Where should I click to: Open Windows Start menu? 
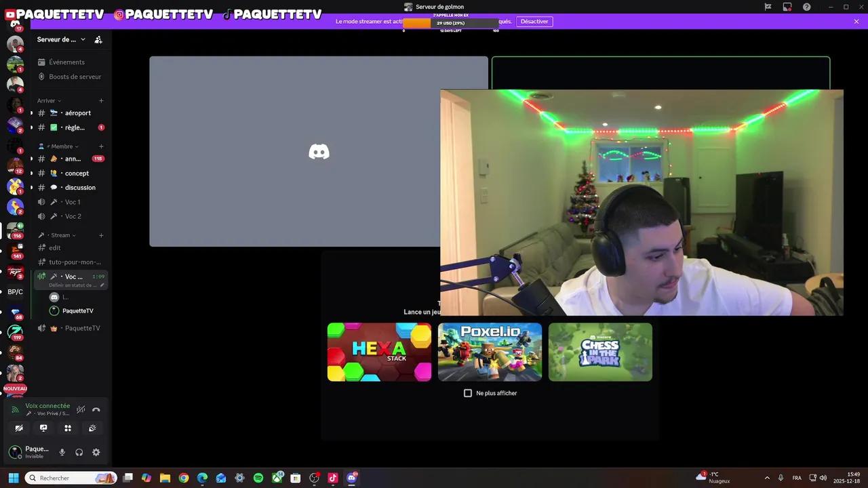(14, 478)
